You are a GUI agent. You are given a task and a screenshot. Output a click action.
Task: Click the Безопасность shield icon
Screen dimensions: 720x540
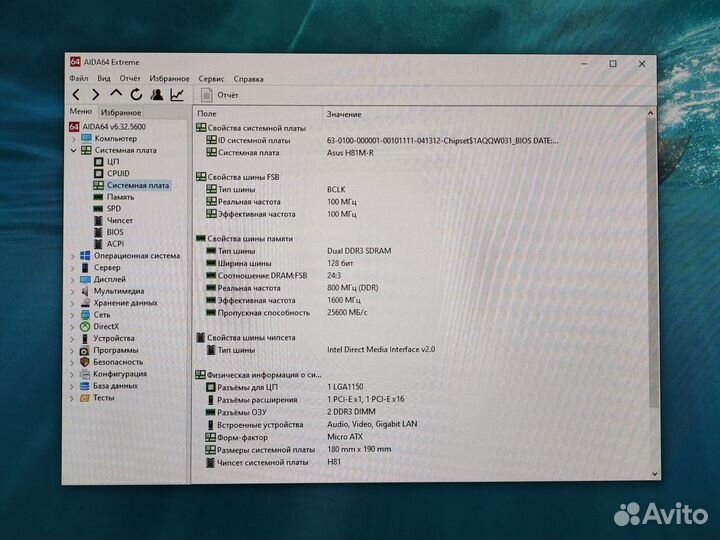(x=84, y=362)
